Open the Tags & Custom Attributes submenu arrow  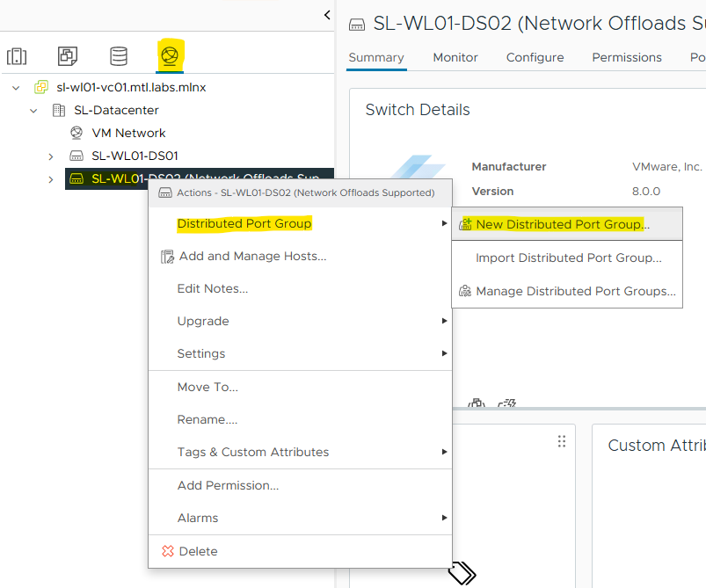coord(444,452)
